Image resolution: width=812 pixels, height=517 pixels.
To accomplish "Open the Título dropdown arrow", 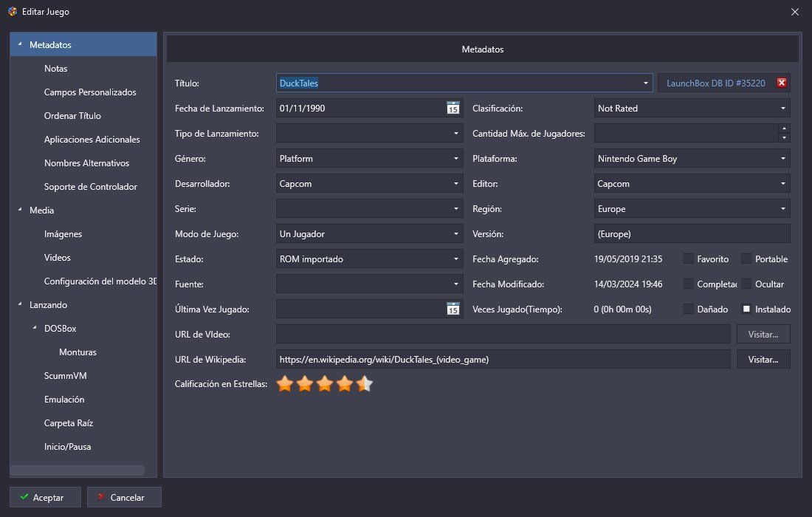I will [x=645, y=83].
